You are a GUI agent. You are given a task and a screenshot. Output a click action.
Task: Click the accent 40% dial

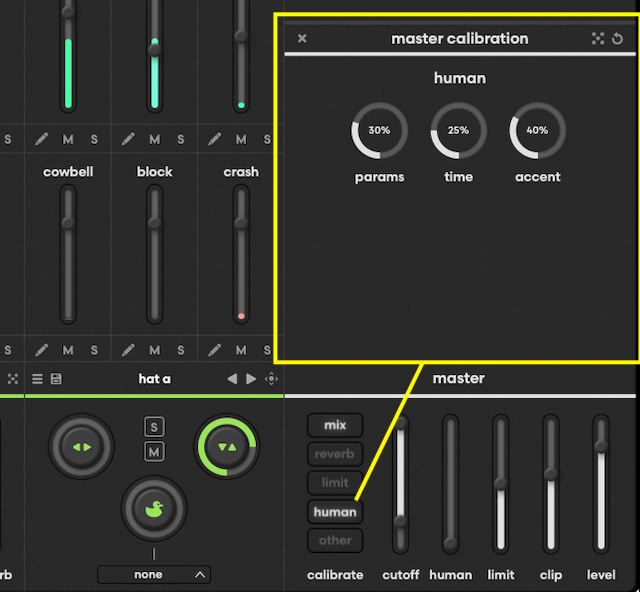(x=537, y=131)
